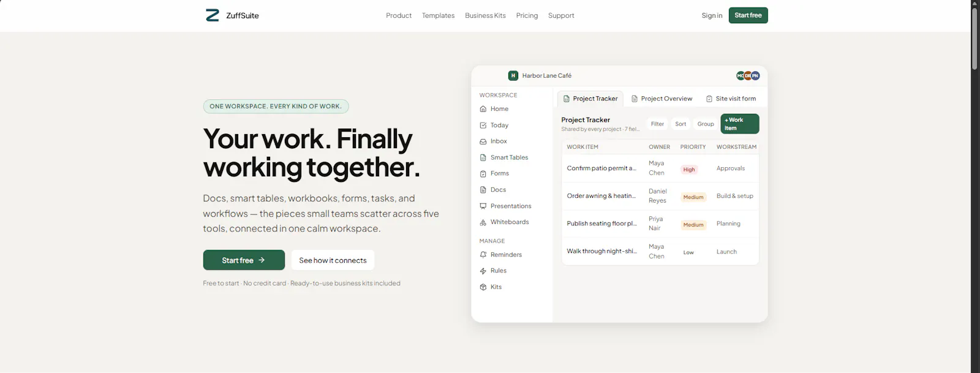This screenshot has height=373, width=980.
Task: Click the ZuffSuite Z logo icon
Action: pyautogui.click(x=213, y=15)
